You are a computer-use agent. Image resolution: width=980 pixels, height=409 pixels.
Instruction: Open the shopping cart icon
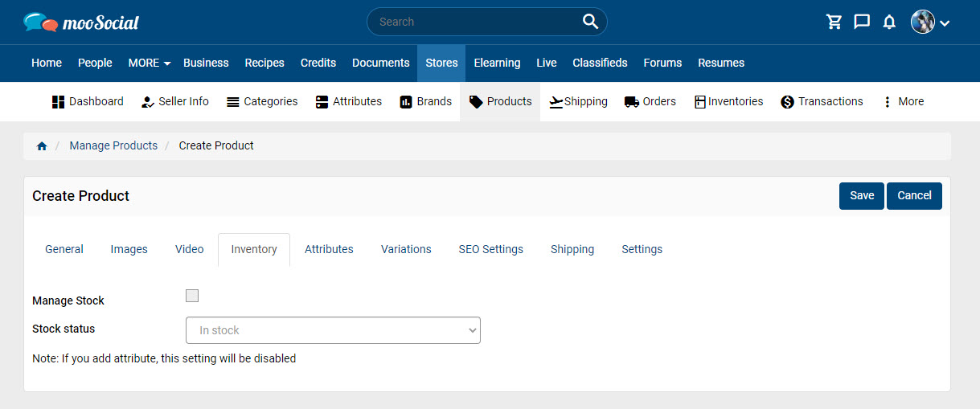[834, 22]
